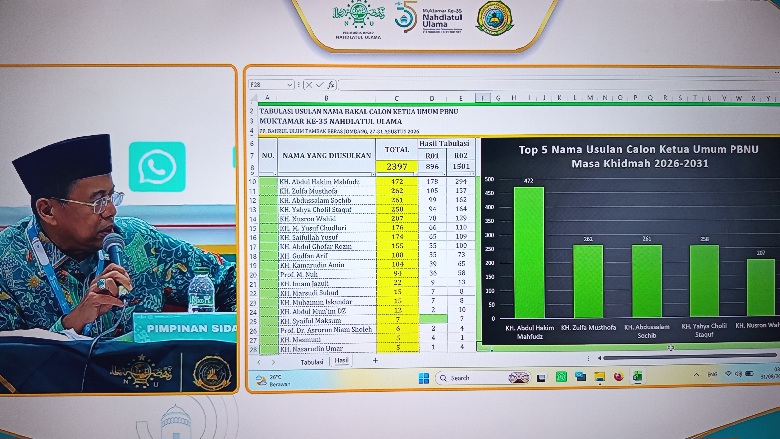Select cell KH. Saifullah Yusuf
The height and width of the screenshot is (439, 780).
(326, 237)
